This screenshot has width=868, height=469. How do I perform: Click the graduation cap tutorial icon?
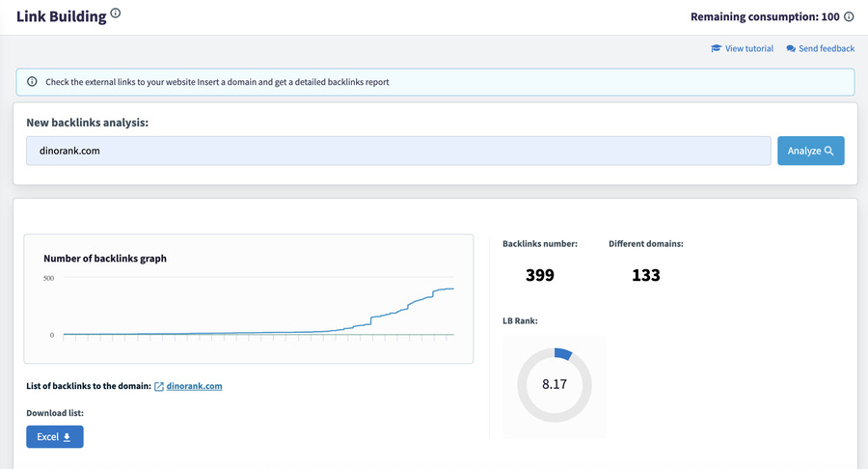coord(716,48)
